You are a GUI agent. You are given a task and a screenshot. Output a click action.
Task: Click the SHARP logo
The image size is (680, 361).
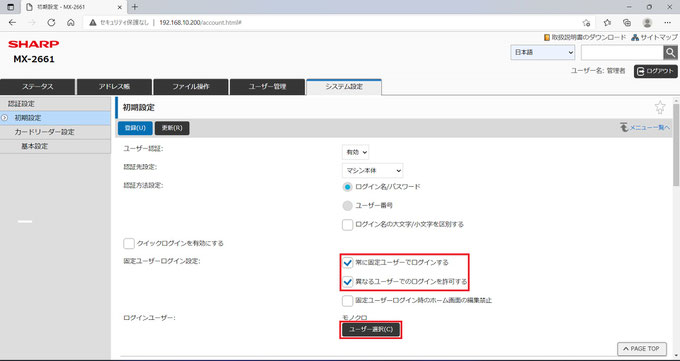pyautogui.click(x=34, y=44)
